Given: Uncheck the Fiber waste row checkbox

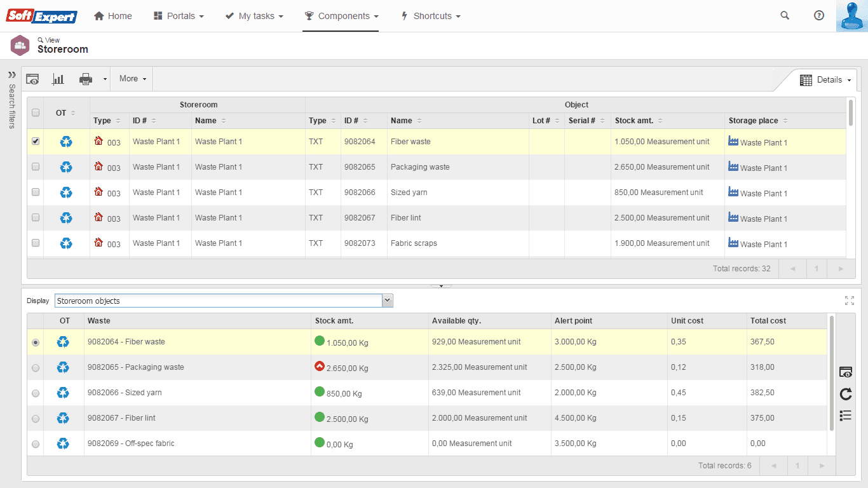Looking at the screenshot, I should 36,142.
